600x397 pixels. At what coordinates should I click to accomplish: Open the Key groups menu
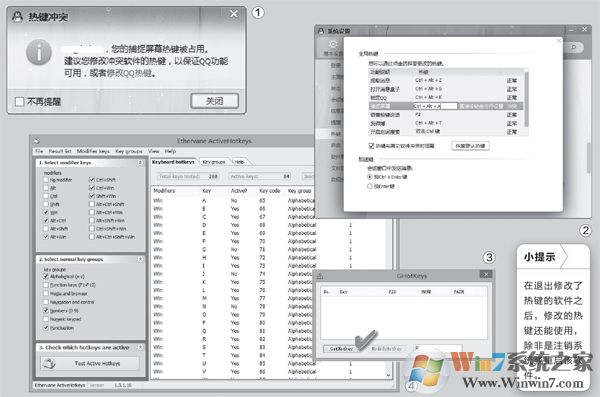[x=129, y=151]
